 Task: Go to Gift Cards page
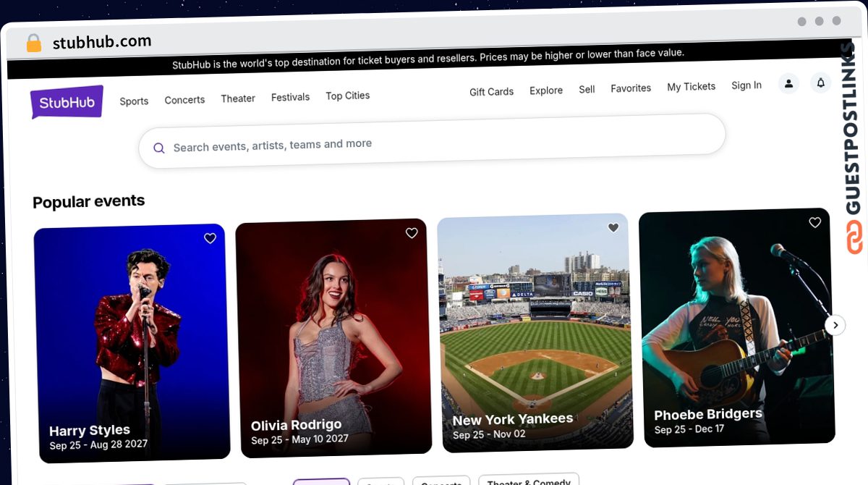(491, 92)
